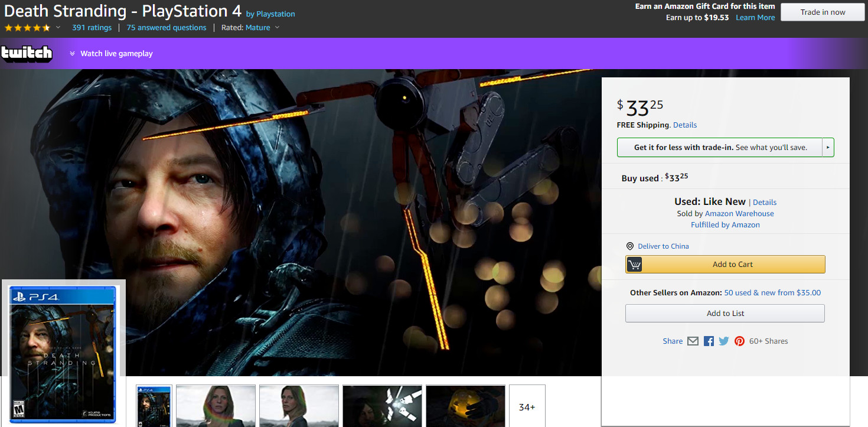Open FREE Shipping Details link
This screenshot has width=868, height=427.
[x=685, y=125]
